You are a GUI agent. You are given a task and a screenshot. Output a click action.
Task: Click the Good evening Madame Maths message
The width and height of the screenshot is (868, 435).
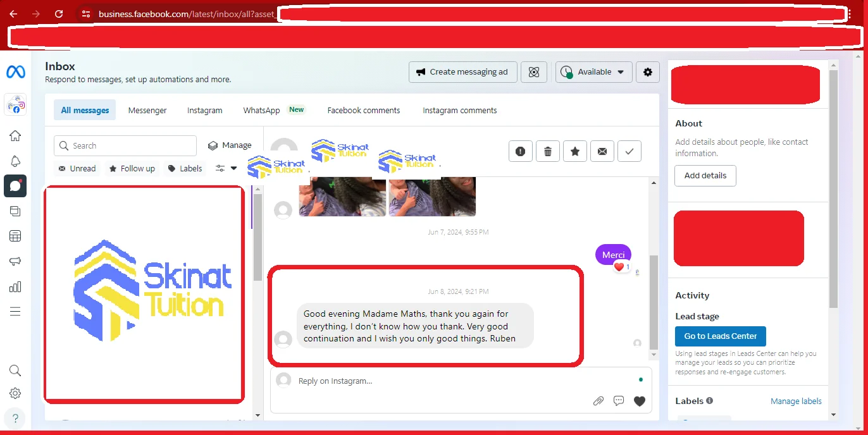[x=415, y=326]
